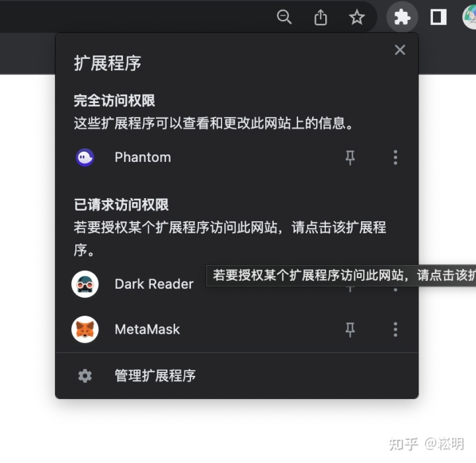The width and height of the screenshot is (476, 463).
Task: Click the zoom magnifier icon in address bar
Action: click(284, 18)
